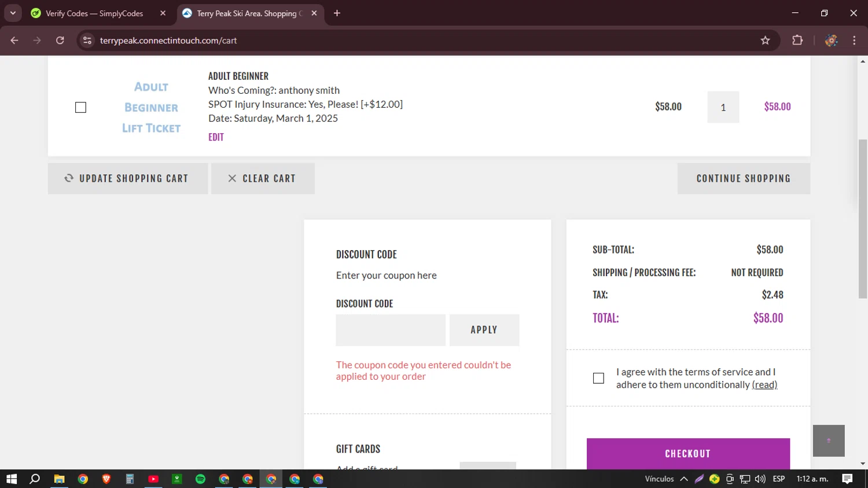Clear the cart
The image size is (868, 488).
click(263, 178)
